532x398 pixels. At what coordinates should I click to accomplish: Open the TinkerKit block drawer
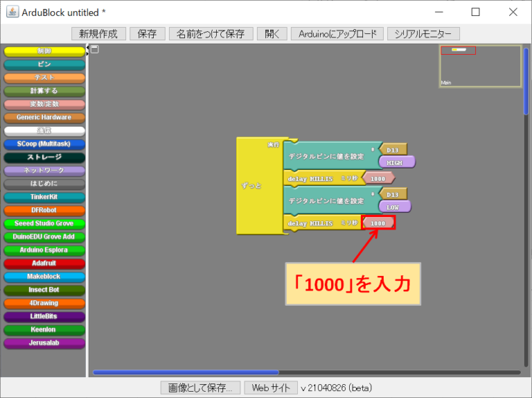click(44, 197)
